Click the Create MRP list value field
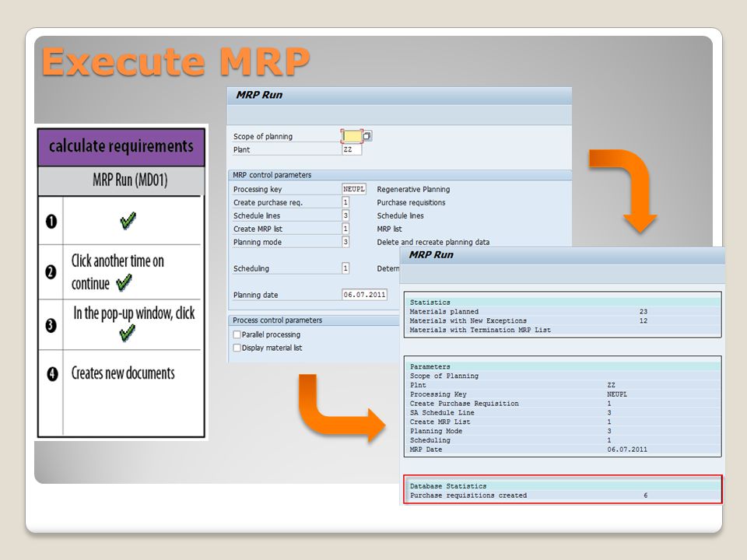Viewport: 747px width, 560px height. tap(345, 229)
